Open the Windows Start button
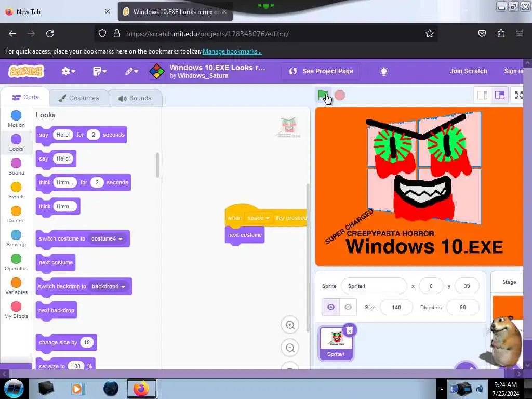 click(x=14, y=389)
